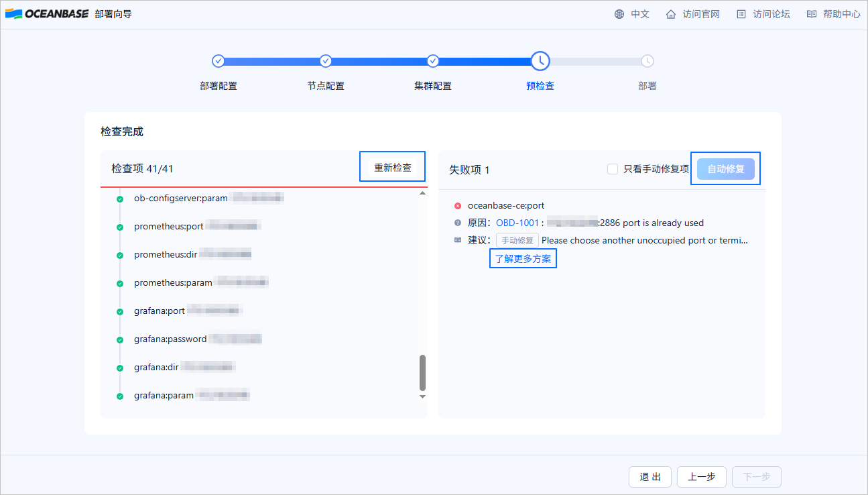
Task: Click the check list scrollbar thumb
Action: 422,373
